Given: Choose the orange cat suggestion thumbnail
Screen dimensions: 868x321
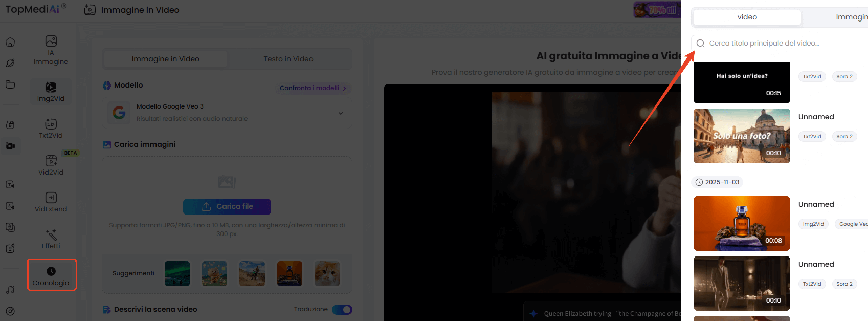Looking at the screenshot, I should click(327, 273).
